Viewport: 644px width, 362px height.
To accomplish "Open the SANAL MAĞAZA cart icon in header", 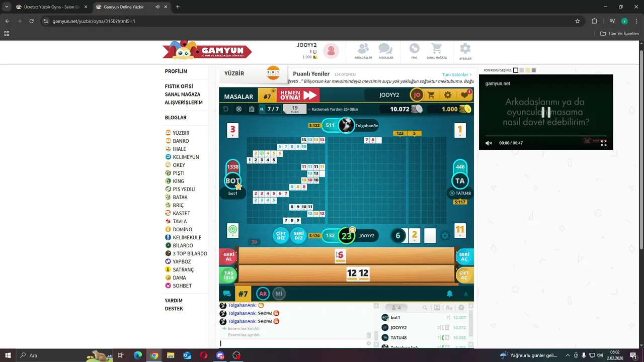I will [436, 49].
